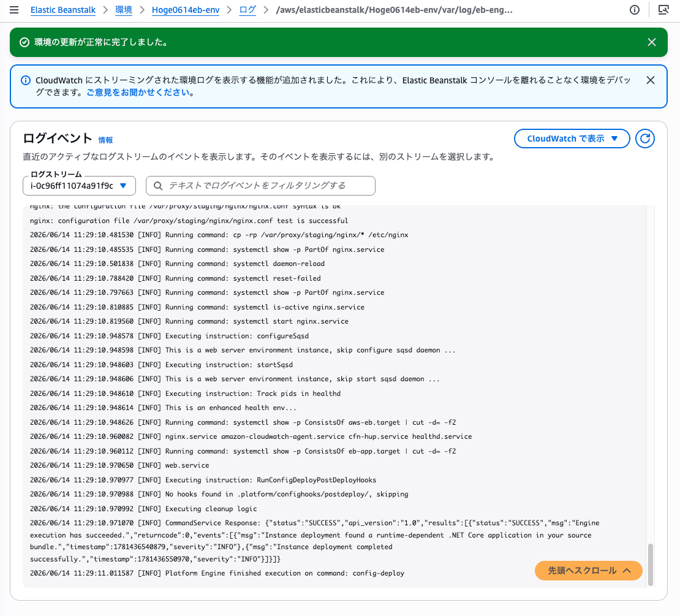Image resolution: width=680 pixels, height=616 pixels.
Task: Open Hoge0614eb-env breadcrumb link
Action: pos(186,10)
